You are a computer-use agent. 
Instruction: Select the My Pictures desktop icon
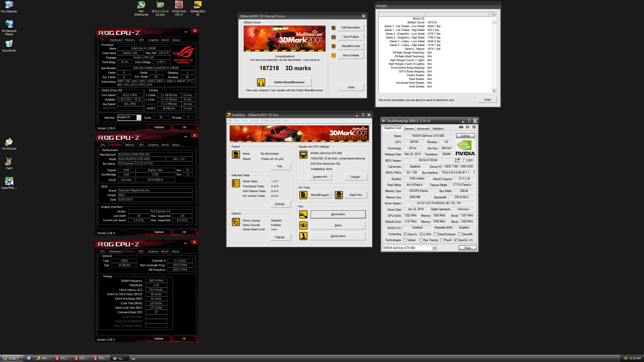(9, 144)
